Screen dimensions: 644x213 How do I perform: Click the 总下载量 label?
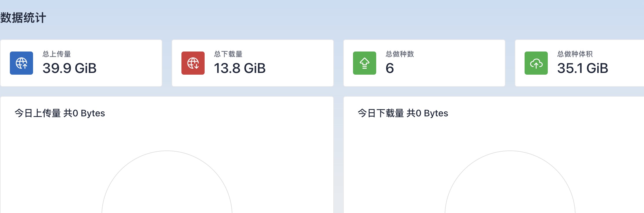tap(228, 54)
